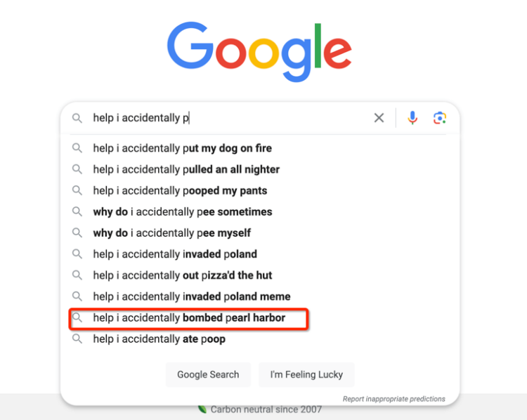Pick 'why do i accidentally pee myself'
The width and height of the screenshot is (527, 420).
171,232
